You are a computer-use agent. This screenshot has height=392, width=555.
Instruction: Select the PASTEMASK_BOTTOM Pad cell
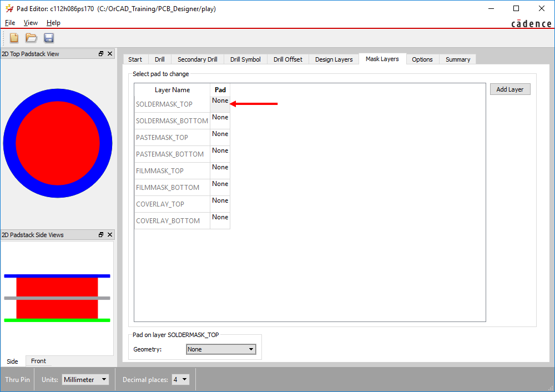220,154
